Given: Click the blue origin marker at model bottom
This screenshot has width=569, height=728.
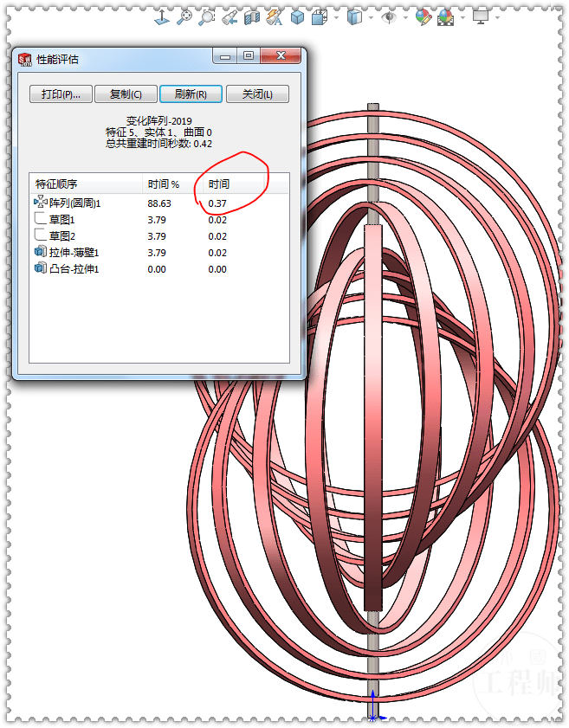Looking at the screenshot, I should click(373, 718).
